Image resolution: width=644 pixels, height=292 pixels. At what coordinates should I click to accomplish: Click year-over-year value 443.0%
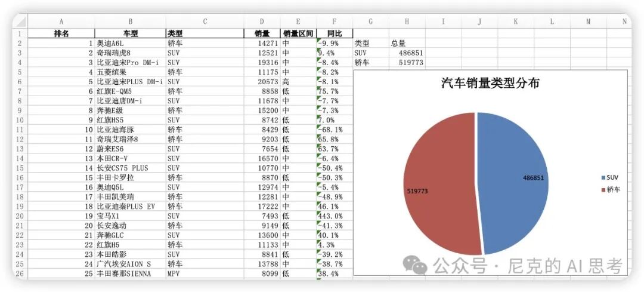click(x=335, y=216)
